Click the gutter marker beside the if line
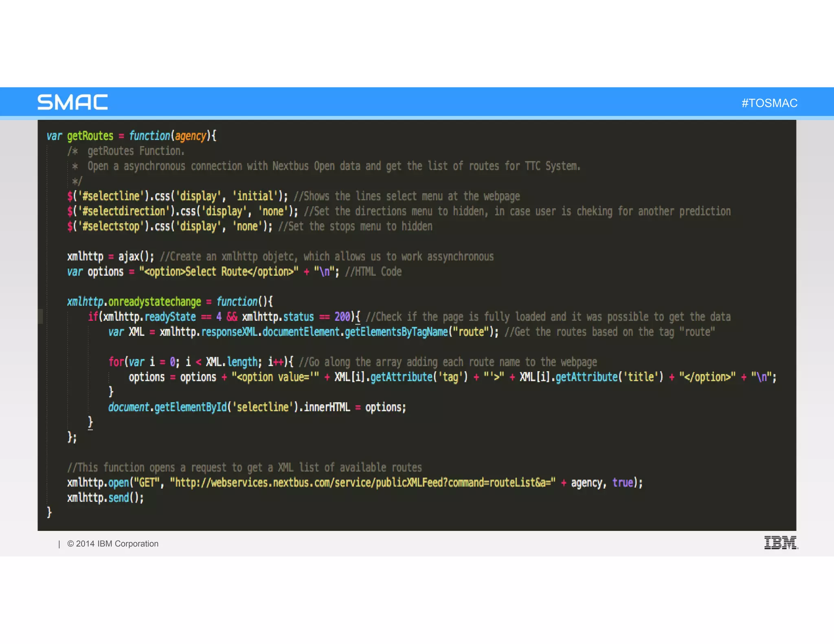This screenshot has height=644, width=834. [40, 317]
